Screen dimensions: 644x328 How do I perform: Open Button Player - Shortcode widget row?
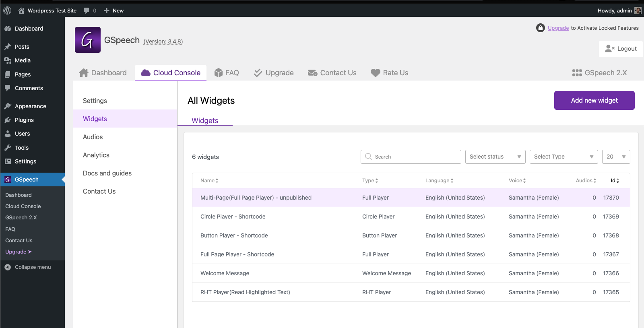coord(411,235)
